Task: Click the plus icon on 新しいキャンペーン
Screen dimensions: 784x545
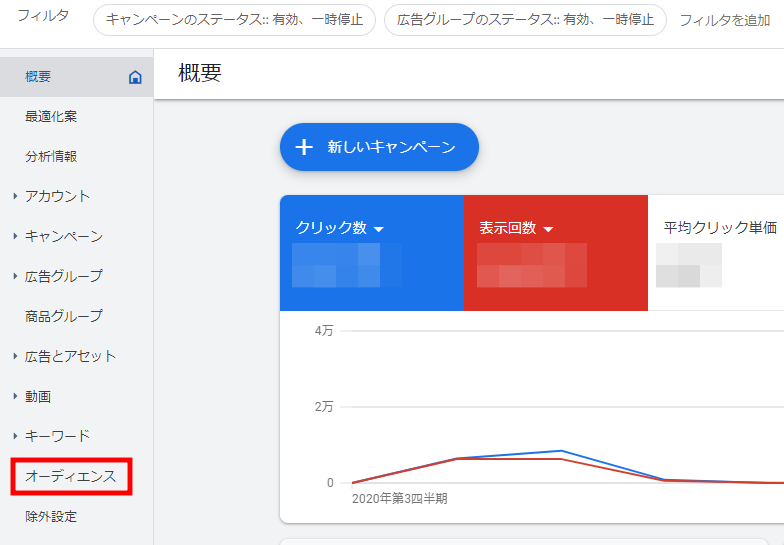Action: click(304, 147)
